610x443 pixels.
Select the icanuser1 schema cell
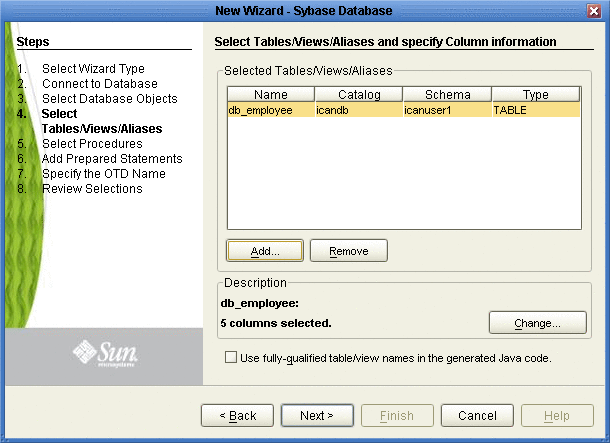coord(447,110)
